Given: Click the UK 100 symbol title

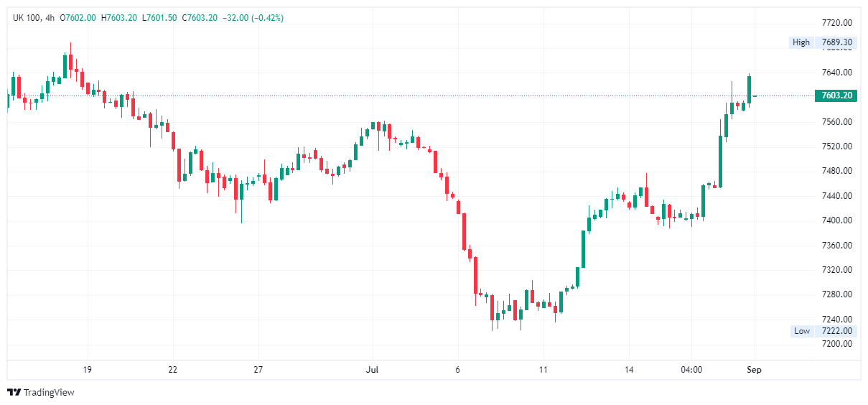Looking at the screenshot, I should (x=27, y=18).
